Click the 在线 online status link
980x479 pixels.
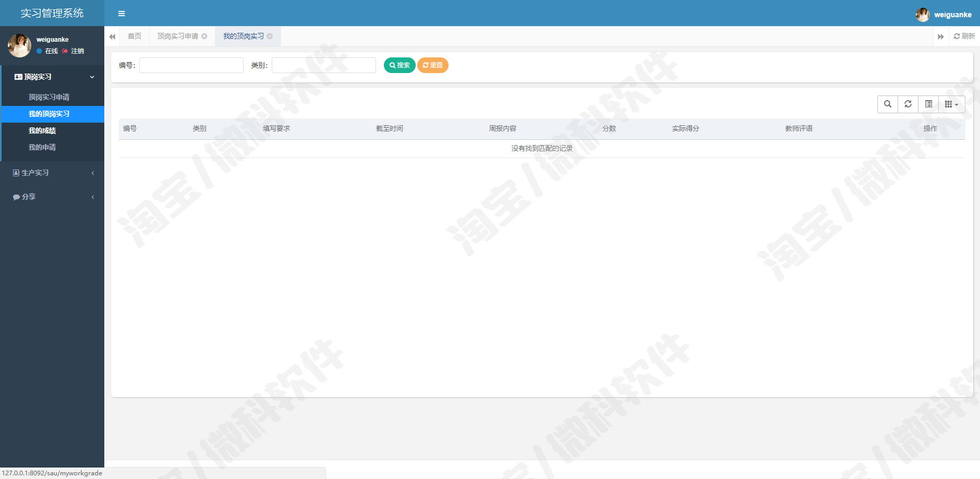47,51
